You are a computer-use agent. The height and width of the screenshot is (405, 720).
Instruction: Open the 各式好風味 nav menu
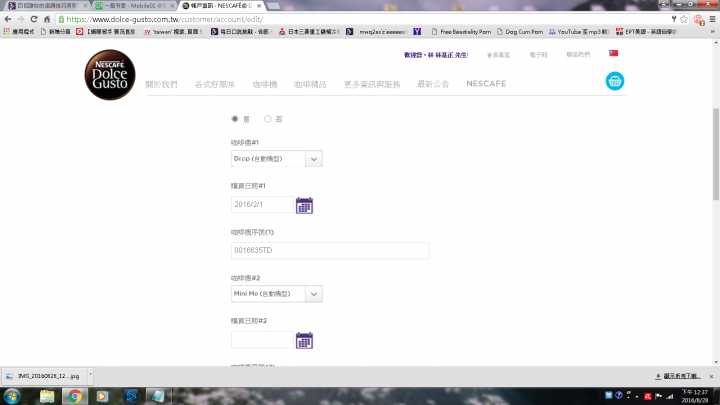pos(214,84)
